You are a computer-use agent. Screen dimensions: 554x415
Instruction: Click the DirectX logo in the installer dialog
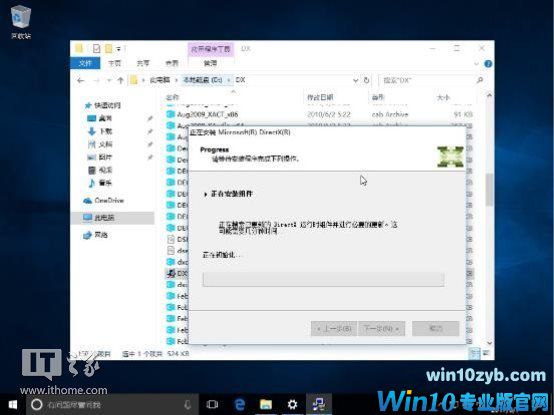[x=450, y=156]
